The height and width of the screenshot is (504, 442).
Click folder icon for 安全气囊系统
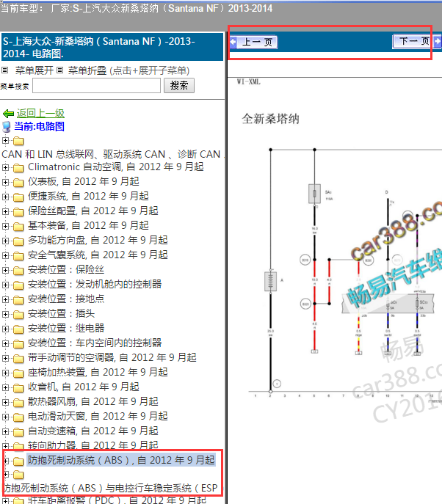click(18, 256)
